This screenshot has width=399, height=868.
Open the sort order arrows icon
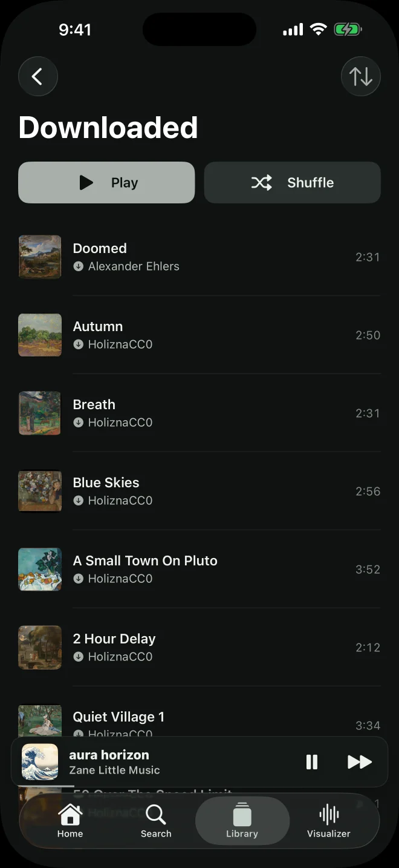click(x=361, y=77)
